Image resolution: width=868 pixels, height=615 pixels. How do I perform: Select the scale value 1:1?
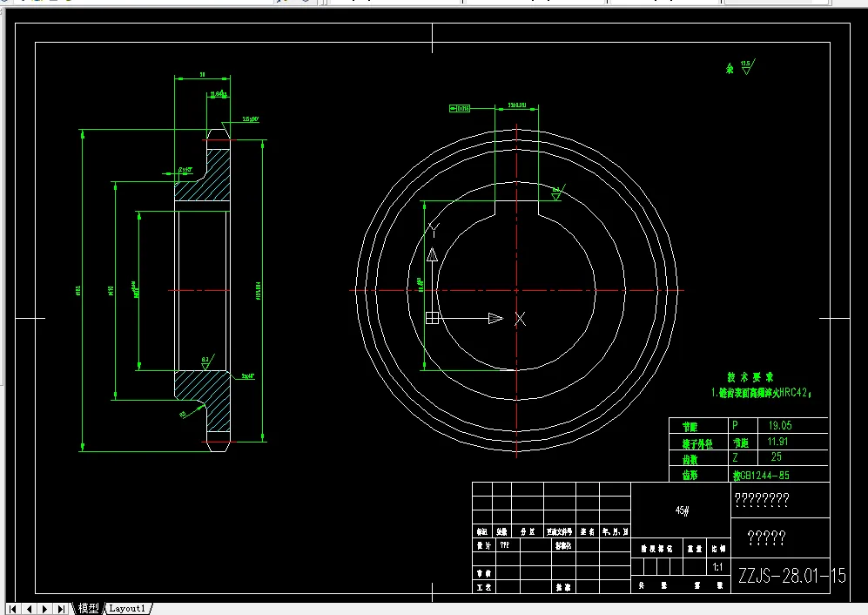click(717, 567)
